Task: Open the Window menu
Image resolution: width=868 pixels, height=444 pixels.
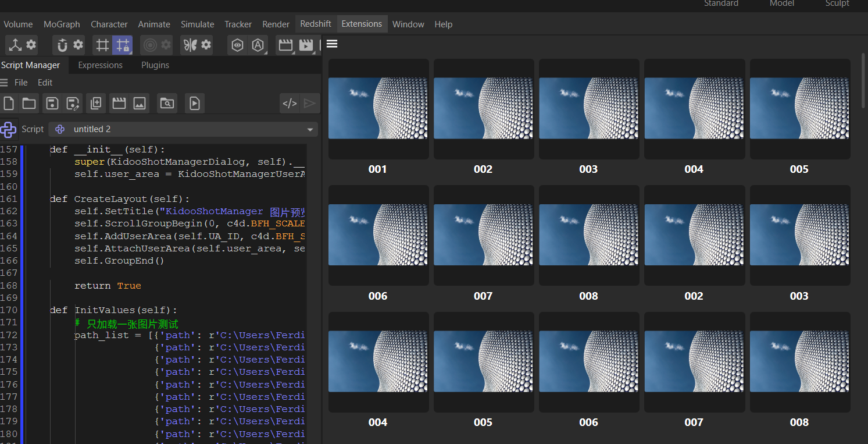Action: [x=408, y=24]
